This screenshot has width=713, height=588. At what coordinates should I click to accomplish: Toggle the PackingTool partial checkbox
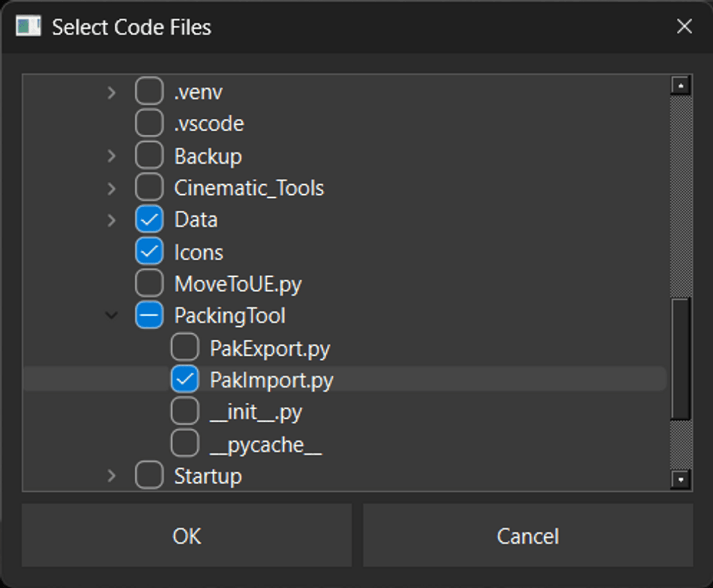[x=149, y=315]
